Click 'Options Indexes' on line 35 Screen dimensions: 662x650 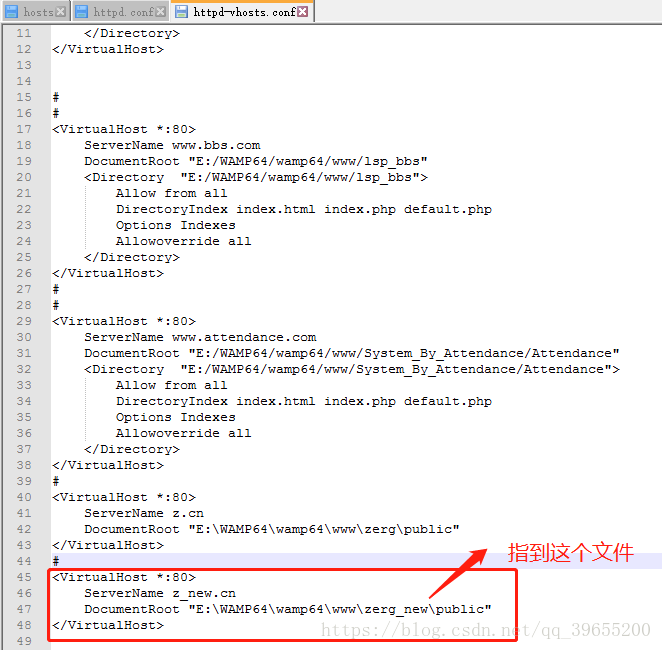tap(176, 417)
